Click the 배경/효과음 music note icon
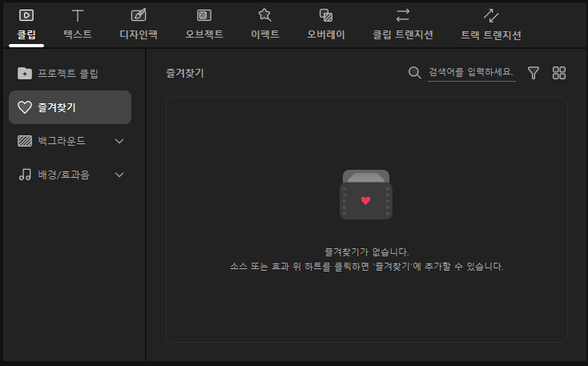The width and height of the screenshot is (588, 366). tap(25, 175)
